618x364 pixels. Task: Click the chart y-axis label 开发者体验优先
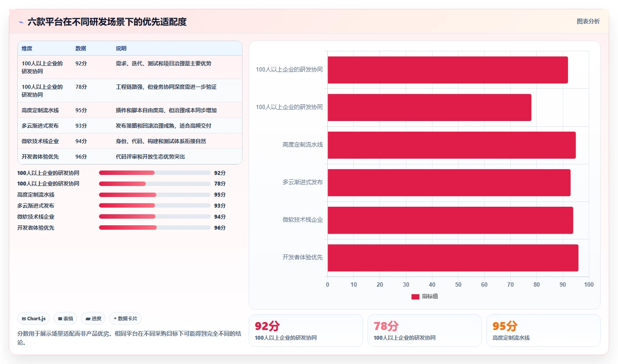303,257
